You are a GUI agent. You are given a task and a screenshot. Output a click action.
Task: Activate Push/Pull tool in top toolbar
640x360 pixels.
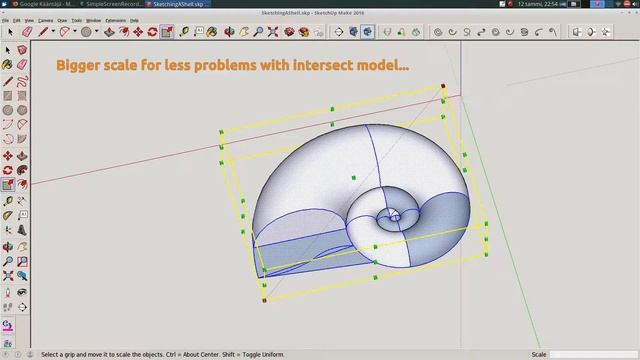(109, 31)
